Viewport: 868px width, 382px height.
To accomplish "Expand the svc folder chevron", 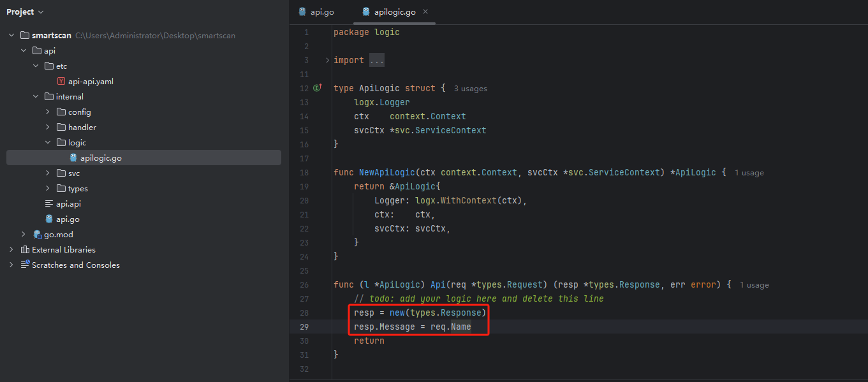I will [48, 173].
